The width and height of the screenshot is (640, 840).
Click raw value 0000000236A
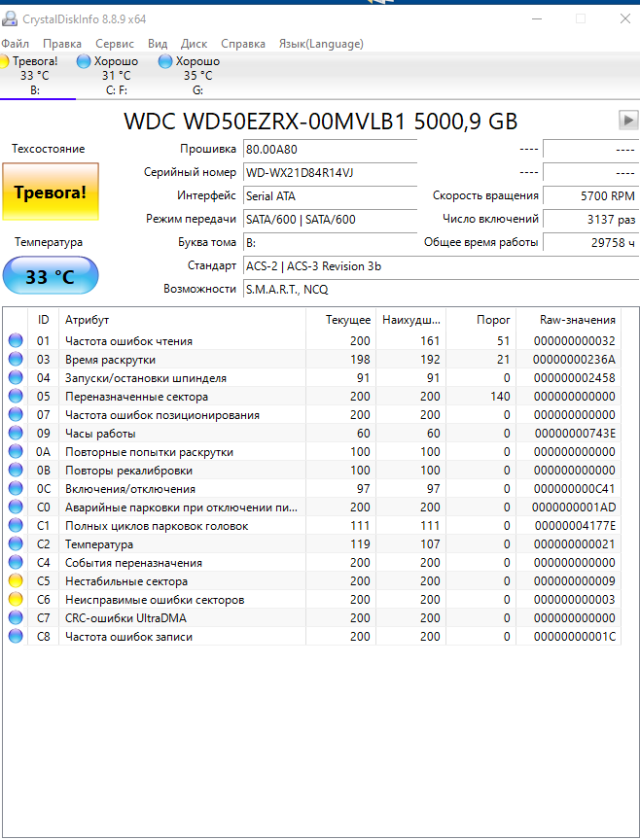[574, 360]
